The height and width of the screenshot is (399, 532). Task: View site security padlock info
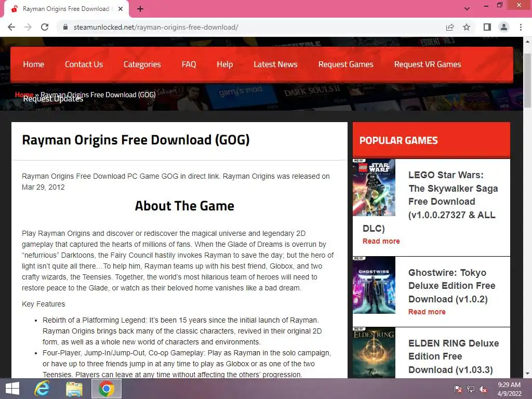tap(65, 27)
